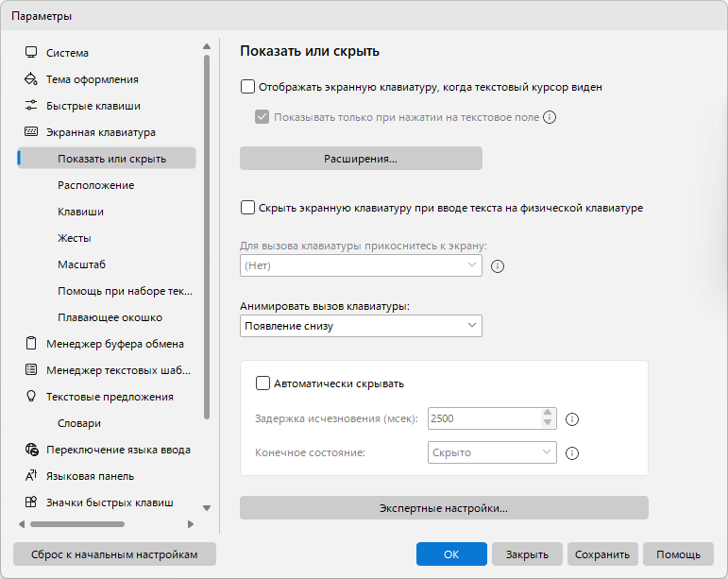Click the sidebar horizontal scrollbar thumb

pos(77,524)
